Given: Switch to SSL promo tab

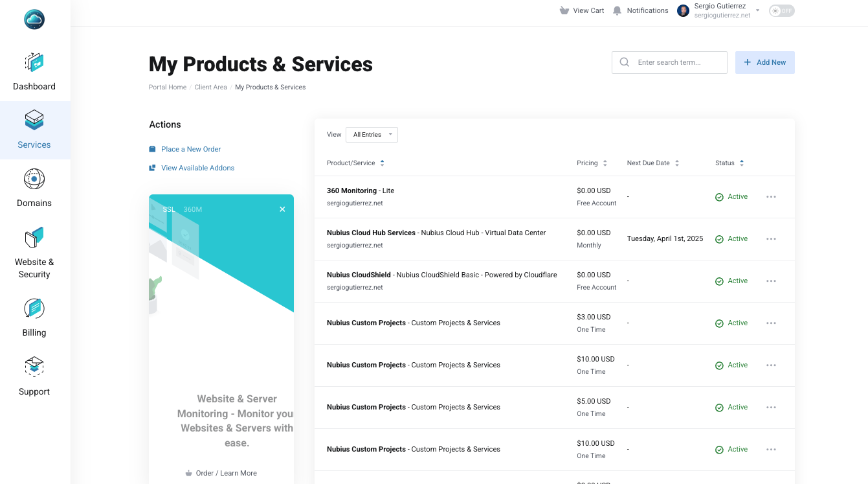Looking at the screenshot, I should click(x=169, y=209).
